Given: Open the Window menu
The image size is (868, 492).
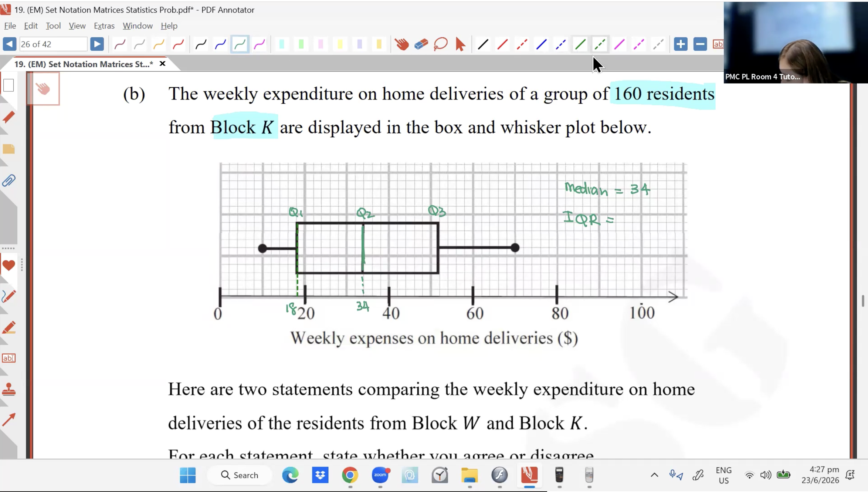Looking at the screenshot, I should (138, 26).
